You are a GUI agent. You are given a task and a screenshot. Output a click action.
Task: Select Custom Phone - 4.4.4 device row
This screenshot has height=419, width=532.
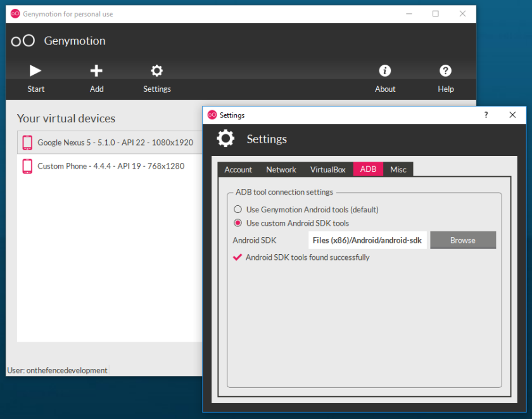coord(110,166)
